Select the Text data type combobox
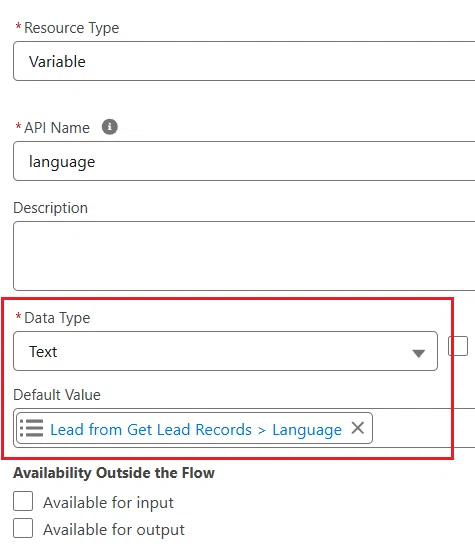 (225, 351)
